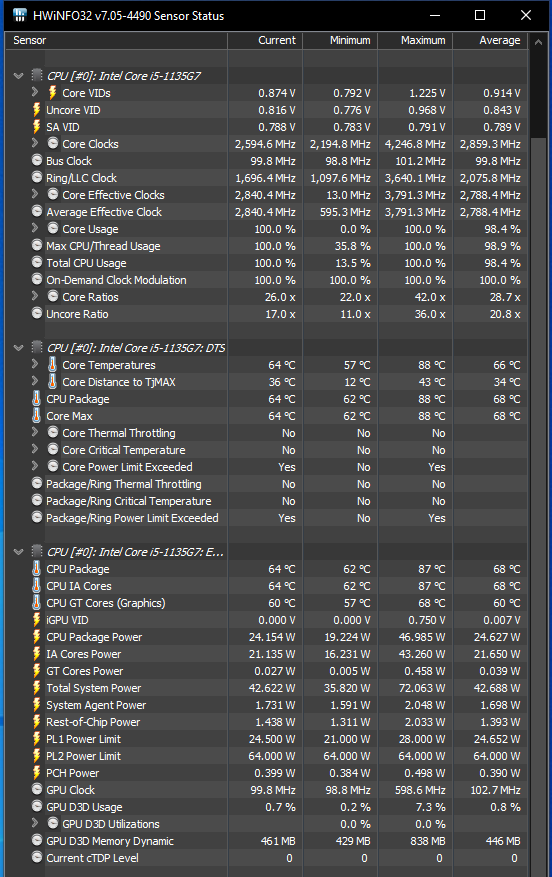
Task: Click the Current column header
Action: pyautogui.click(x=265, y=40)
